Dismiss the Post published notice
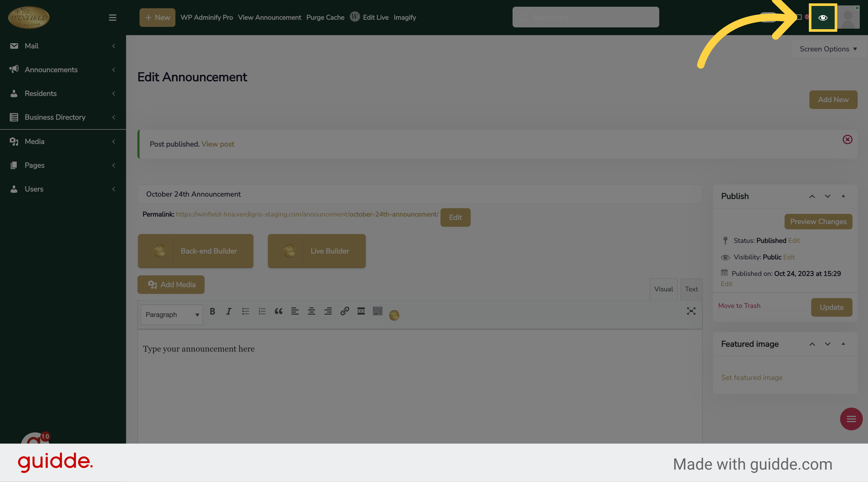The width and height of the screenshot is (868, 482). [847, 139]
